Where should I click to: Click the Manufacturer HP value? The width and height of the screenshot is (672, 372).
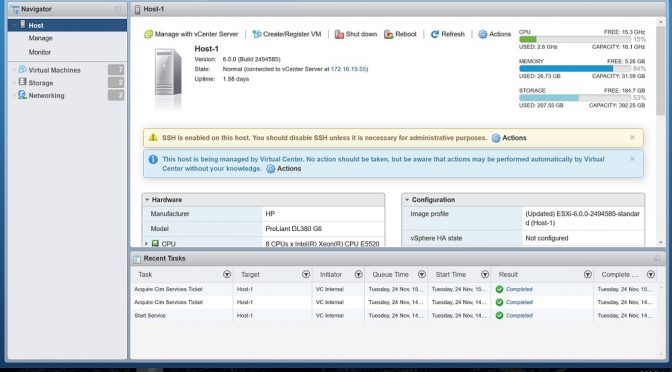(x=270, y=214)
